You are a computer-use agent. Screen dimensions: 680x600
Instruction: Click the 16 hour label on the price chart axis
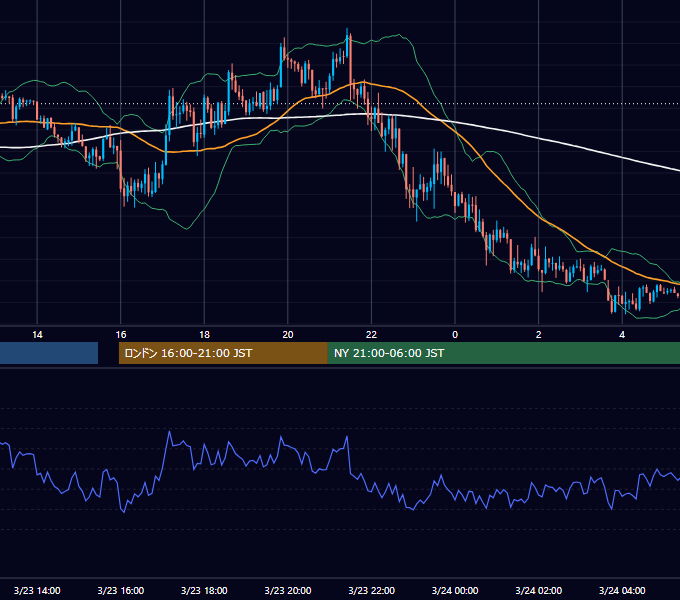[x=121, y=335]
